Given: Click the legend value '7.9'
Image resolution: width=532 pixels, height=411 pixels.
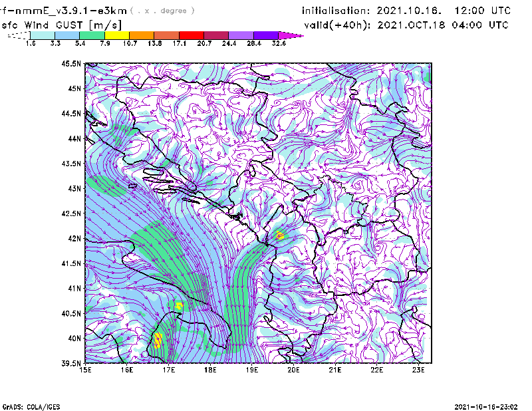Looking at the screenshot, I should click(105, 43).
